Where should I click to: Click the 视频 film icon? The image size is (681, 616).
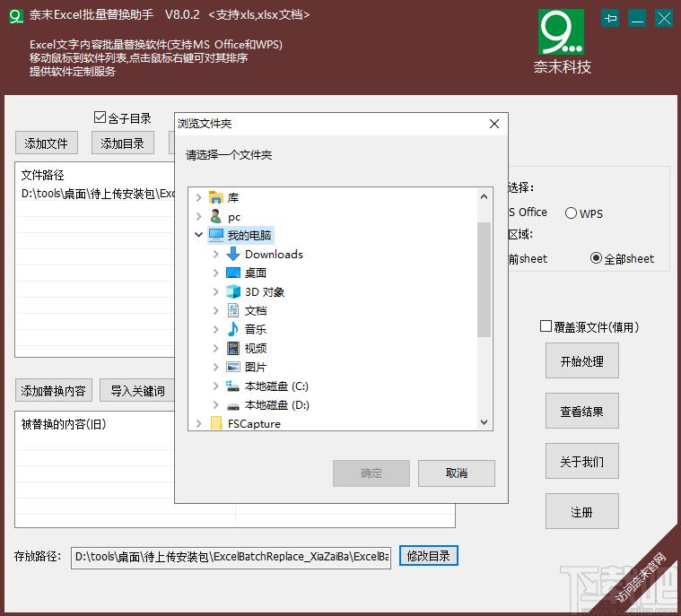click(x=233, y=348)
